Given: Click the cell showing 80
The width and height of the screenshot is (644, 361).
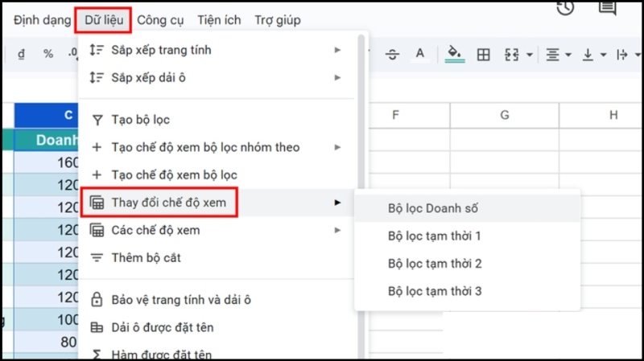Looking at the screenshot, I should click(46, 343).
